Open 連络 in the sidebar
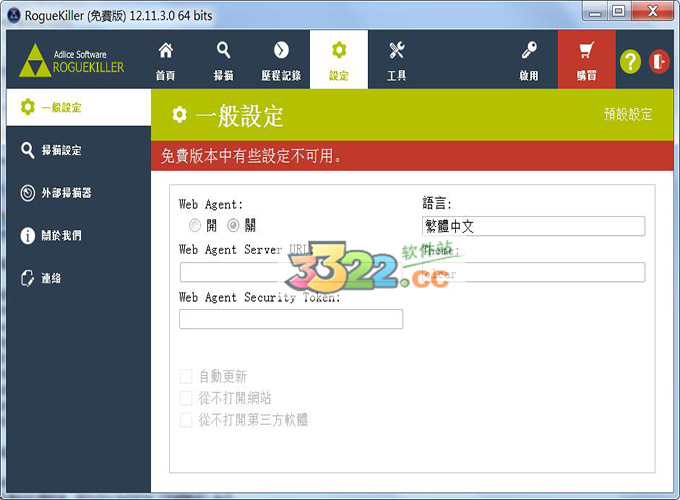The image size is (680, 500). (x=78, y=278)
